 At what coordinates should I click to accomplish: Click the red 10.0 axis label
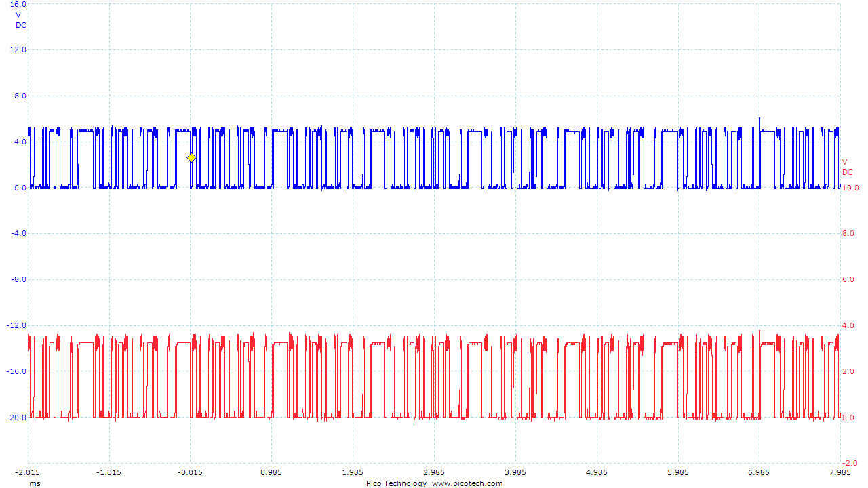click(850, 188)
